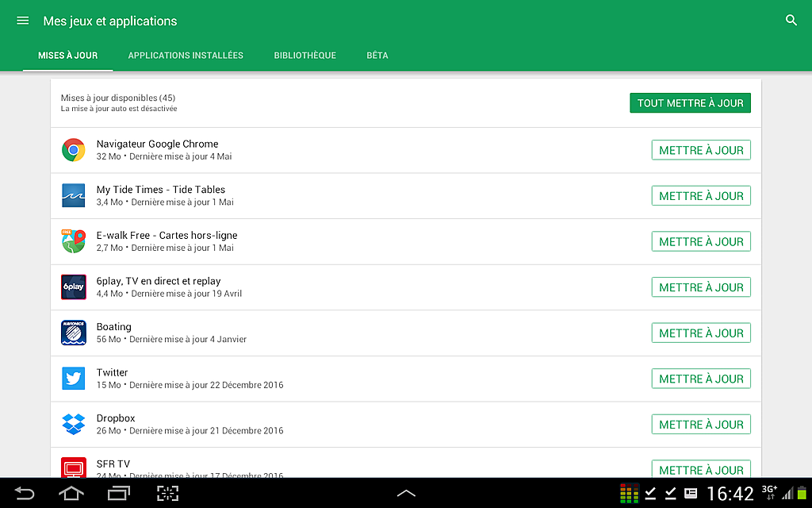Open E-walk Free app icon
812x508 pixels.
click(74, 241)
